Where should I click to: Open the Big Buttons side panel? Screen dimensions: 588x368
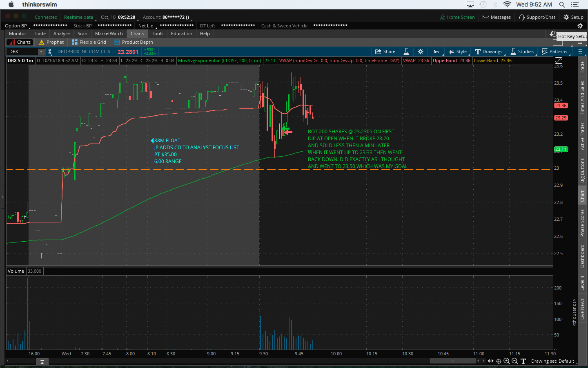583,170
